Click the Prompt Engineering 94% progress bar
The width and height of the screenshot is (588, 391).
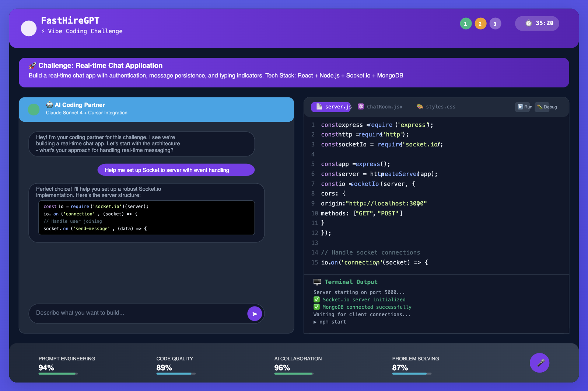(x=58, y=374)
